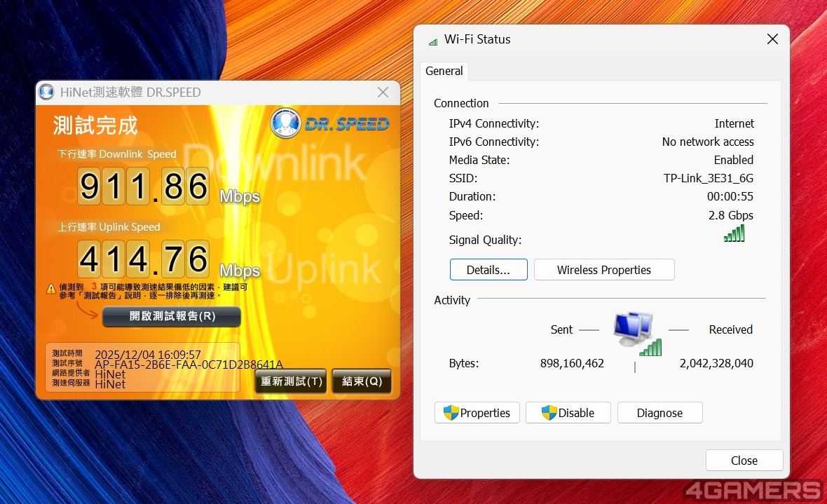
Task: Click the 911.86 downlink speed readout
Action: pos(144,186)
